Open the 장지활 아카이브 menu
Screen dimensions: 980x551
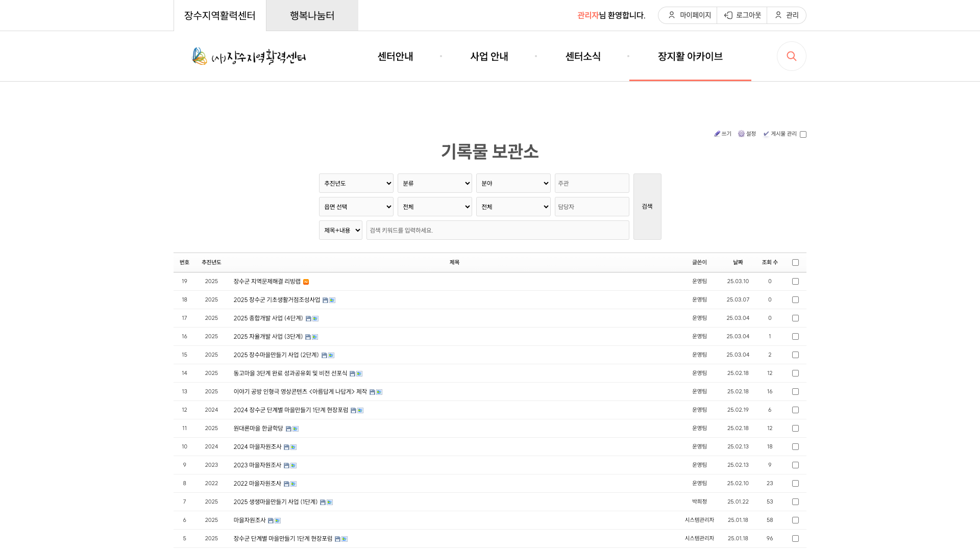[x=690, y=56]
